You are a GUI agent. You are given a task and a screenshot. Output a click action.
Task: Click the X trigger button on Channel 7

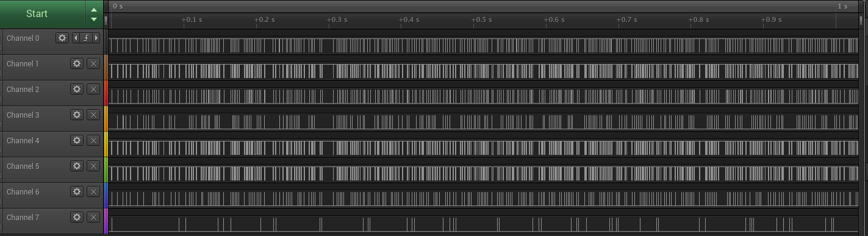(x=93, y=217)
